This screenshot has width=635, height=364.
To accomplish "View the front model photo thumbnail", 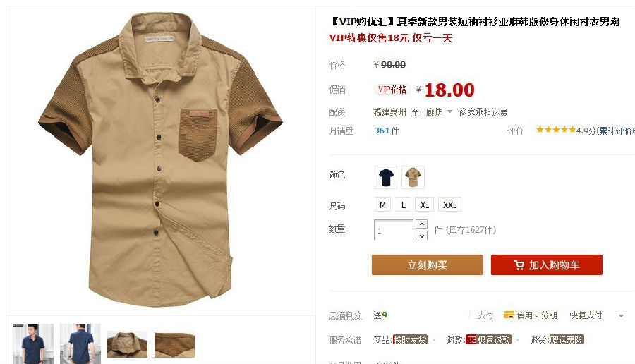I will (33, 344).
